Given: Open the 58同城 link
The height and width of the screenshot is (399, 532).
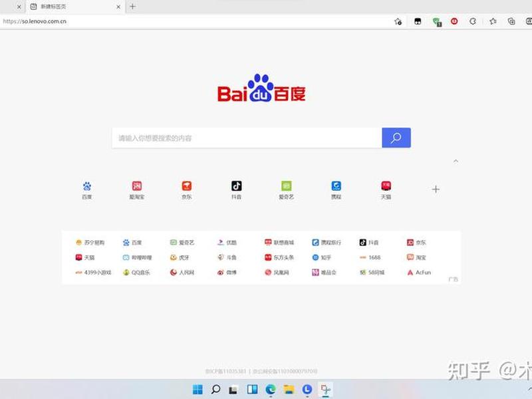Looking at the screenshot, I should tap(372, 273).
